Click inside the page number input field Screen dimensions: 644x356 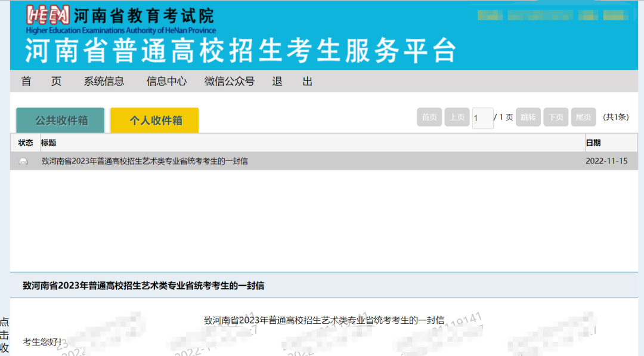482,117
